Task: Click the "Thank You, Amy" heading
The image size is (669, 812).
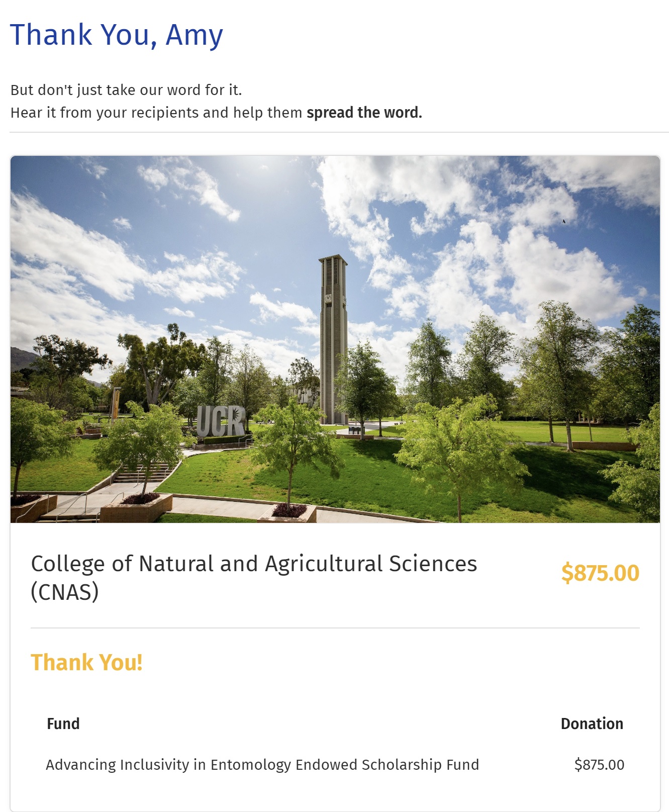Action: (x=117, y=35)
